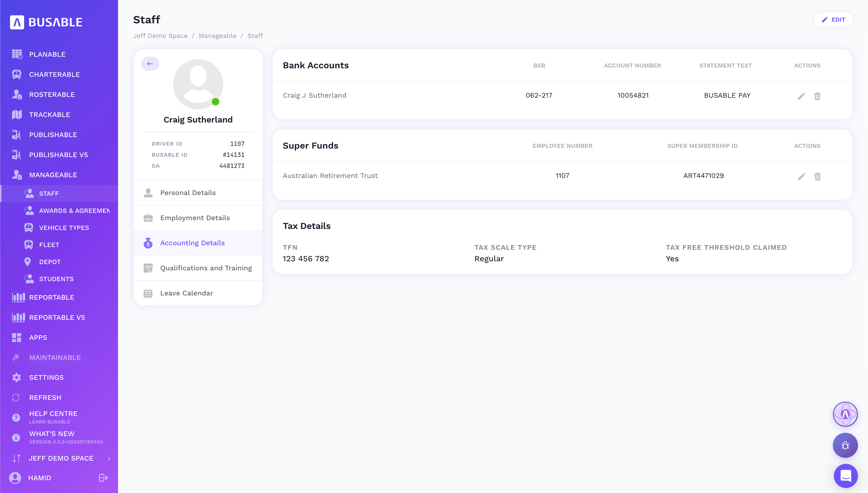Viewport: 868px width, 493px height.
Task: Open Students submenu
Action: point(59,279)
